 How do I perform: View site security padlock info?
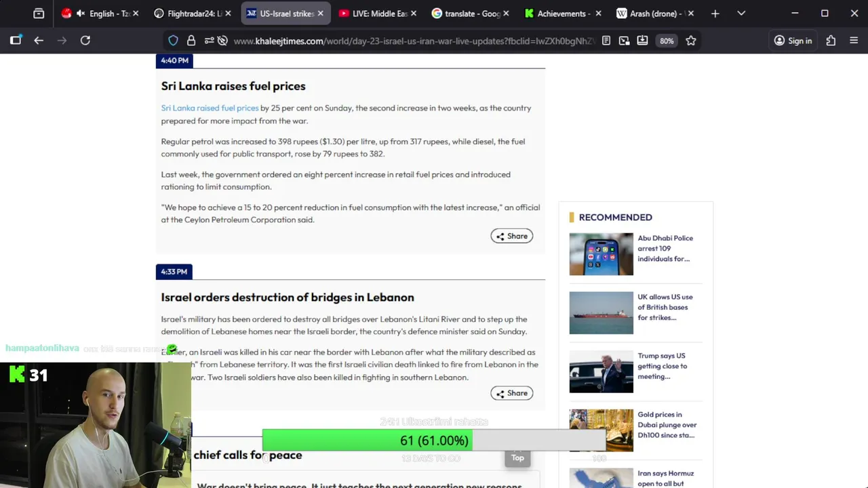point(191,41)
